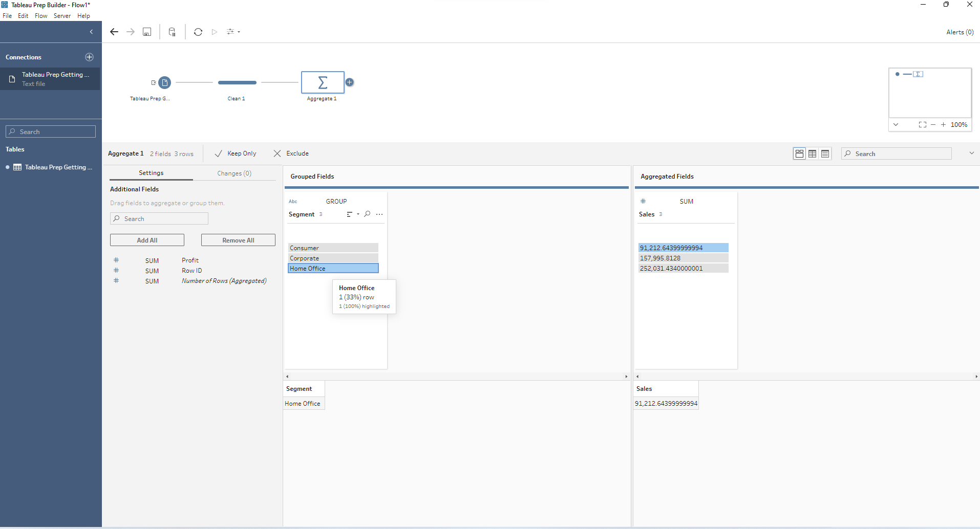980x529 pixels.
Task: Click the Sales column header in grid
Action: (x=666, y=389)
